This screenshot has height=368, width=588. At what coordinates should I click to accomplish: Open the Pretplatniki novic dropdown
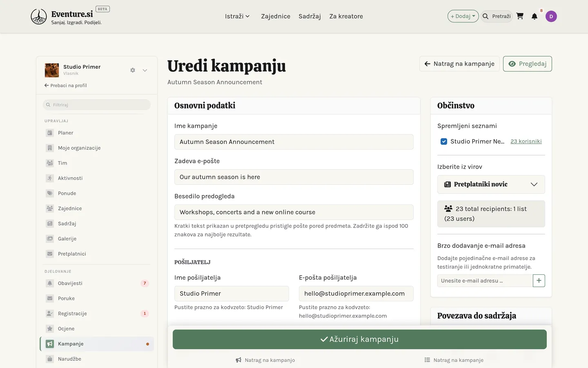[x=491, y=184]
